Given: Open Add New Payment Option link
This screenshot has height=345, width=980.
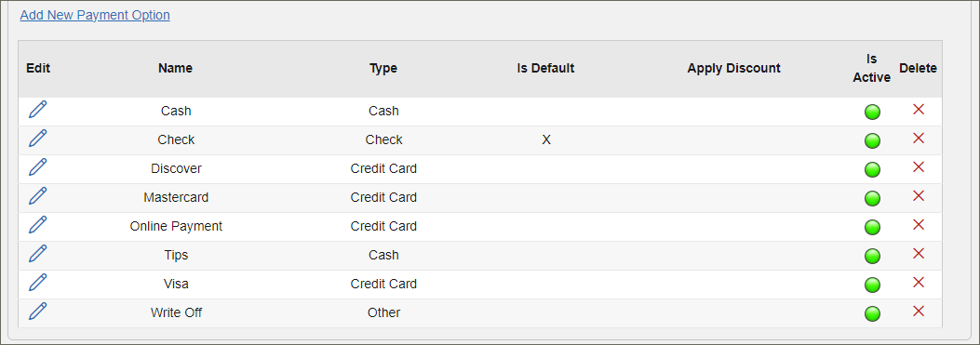Looking at the screenshot, I should click(95, 15).
